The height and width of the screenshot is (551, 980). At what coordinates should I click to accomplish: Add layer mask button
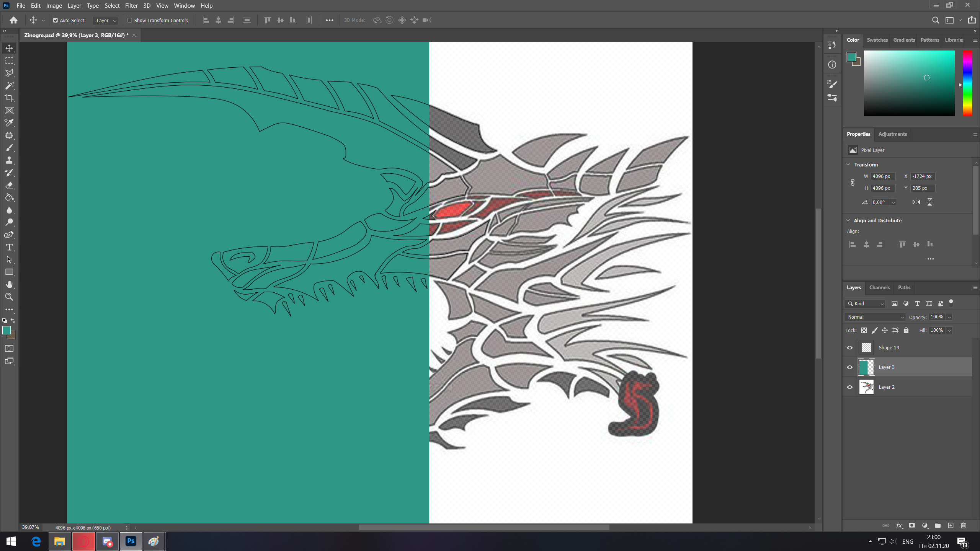point(912,525)
